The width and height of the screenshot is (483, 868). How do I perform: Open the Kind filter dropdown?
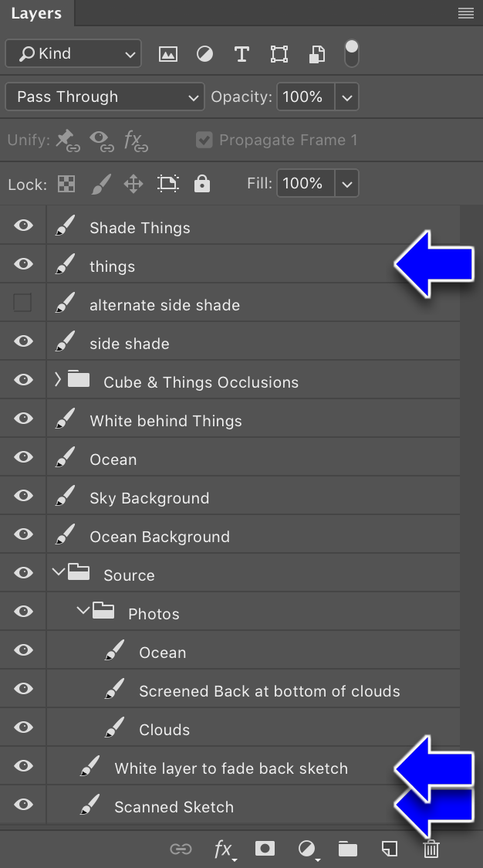(73, 54)
